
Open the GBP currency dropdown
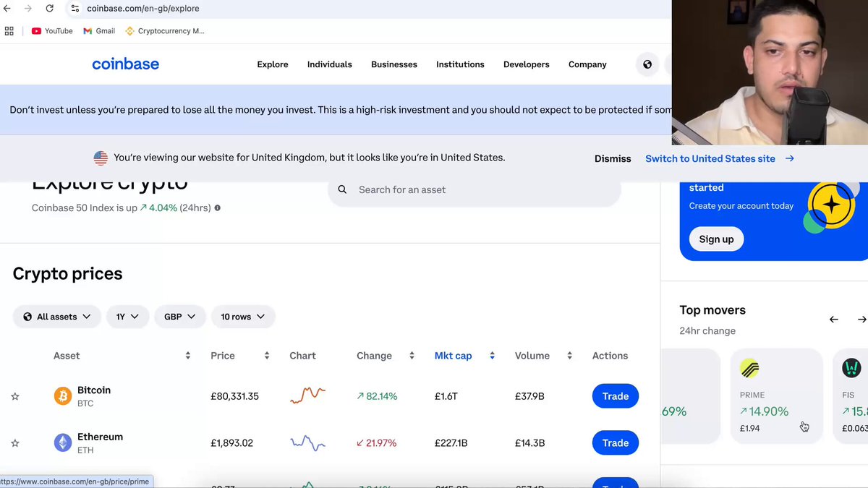(180, 317)
